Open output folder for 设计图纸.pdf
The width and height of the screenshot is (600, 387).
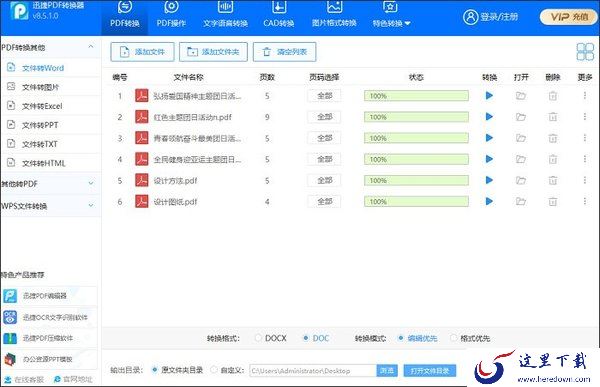[x=521, y=201]
